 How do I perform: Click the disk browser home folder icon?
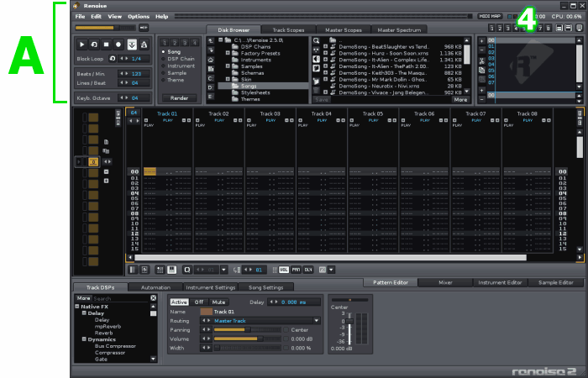point(211,60)
